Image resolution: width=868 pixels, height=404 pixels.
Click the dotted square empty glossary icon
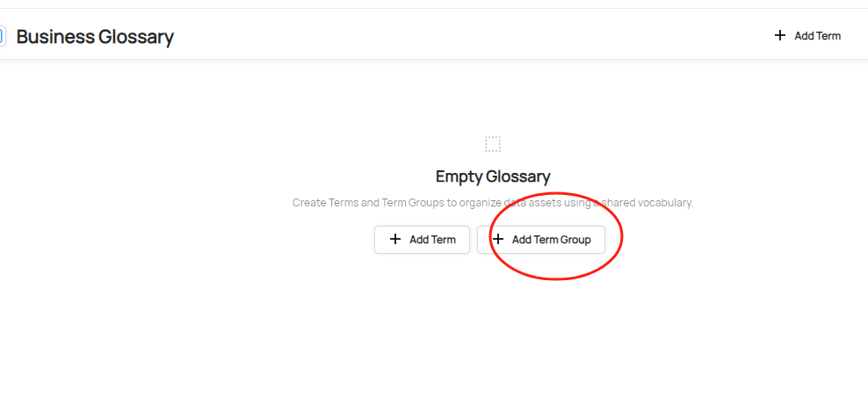[493, 144]
